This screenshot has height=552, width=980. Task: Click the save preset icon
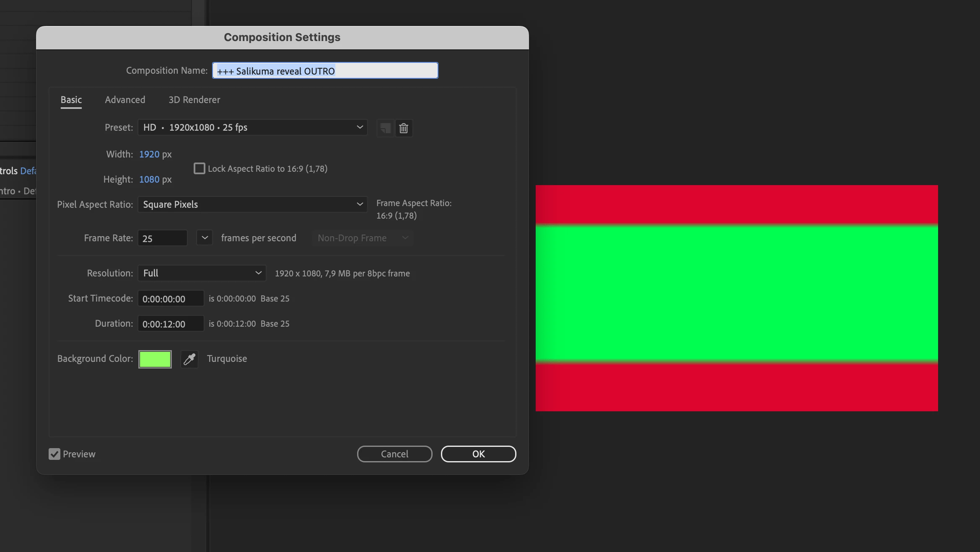click(x=385, y=128)
